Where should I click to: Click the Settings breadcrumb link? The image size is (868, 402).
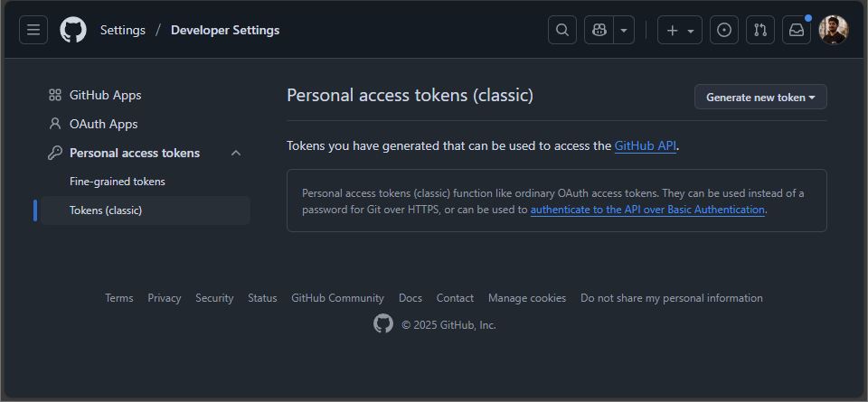[123, 30]
